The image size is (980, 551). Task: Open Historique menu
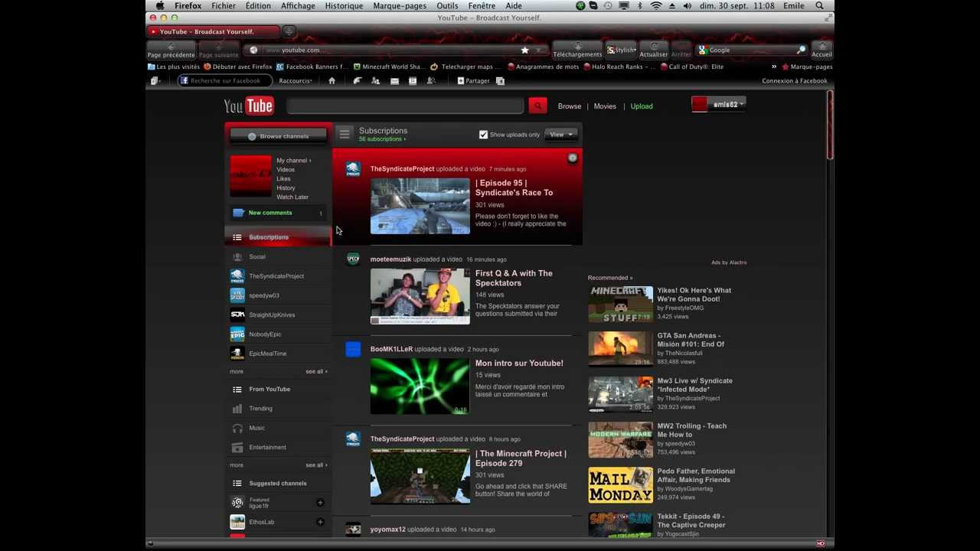[344, 6]
